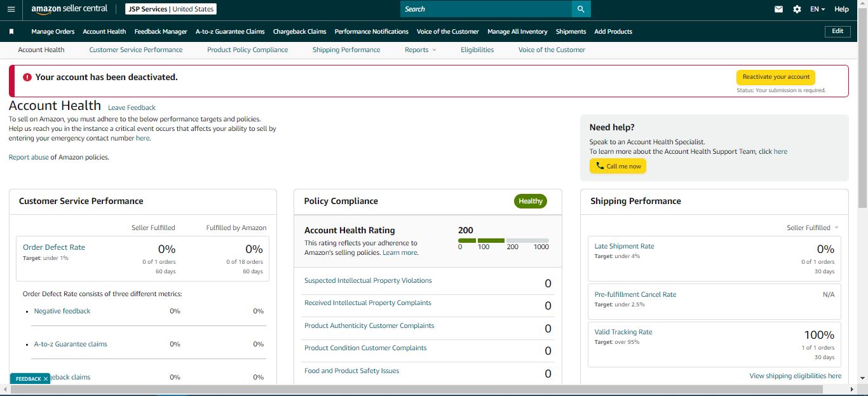Open the Late Shipment Rate link
This screenshot has width=868, height=396.
coord(624,246)
